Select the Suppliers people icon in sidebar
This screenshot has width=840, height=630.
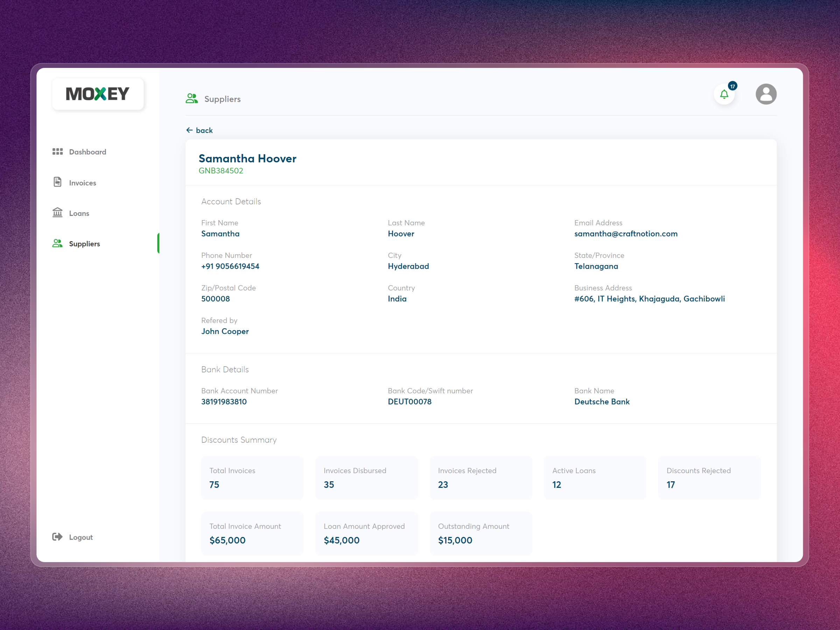[x=57, y=243]
